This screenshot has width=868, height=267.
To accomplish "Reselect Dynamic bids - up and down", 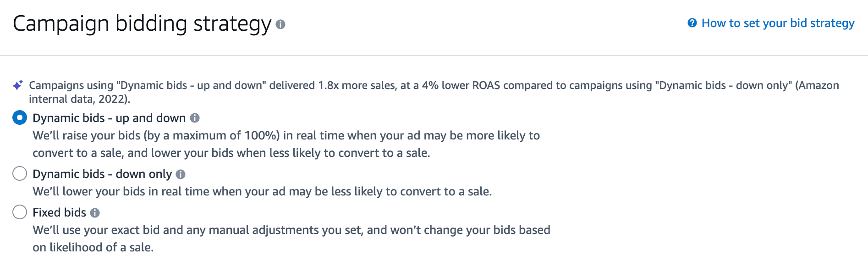I will pos(19,118).
